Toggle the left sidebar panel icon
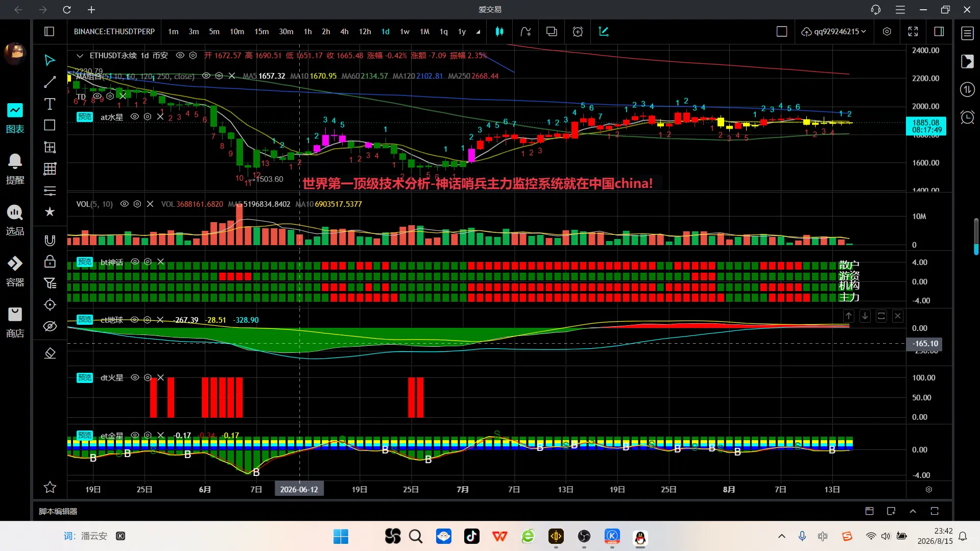Image resolution: width=980 pixels, height=551 pixels. pos(50,32)
